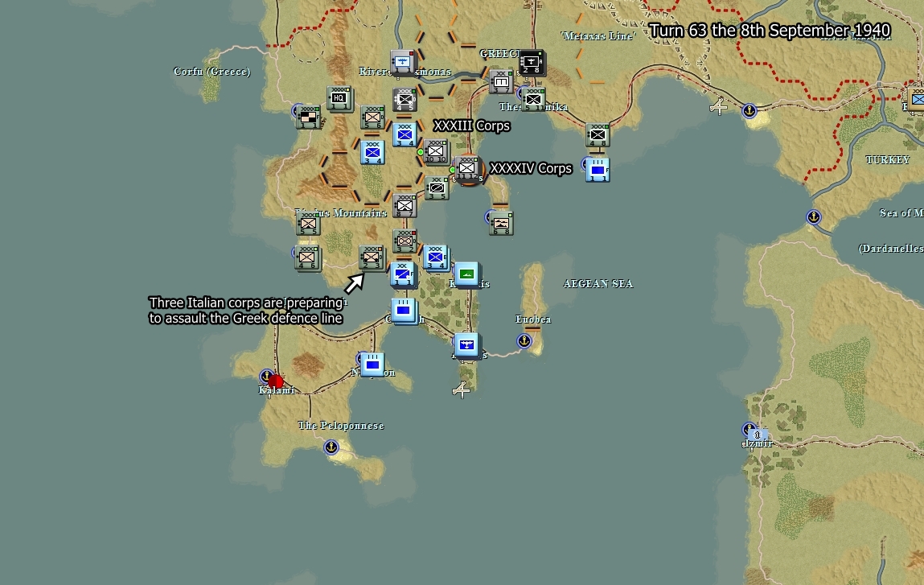Select the Greek XX division rated 1-1 F
This screenshot has height=585, width=924.
404,275
